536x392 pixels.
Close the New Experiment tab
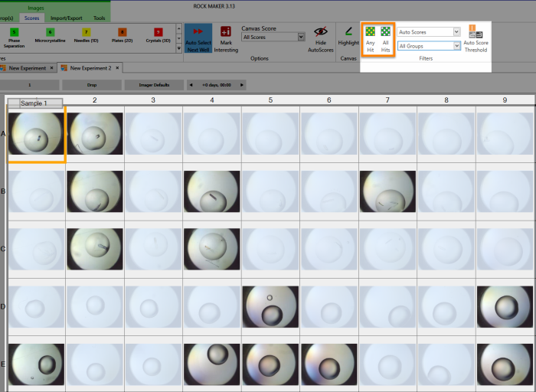[51, 68]
